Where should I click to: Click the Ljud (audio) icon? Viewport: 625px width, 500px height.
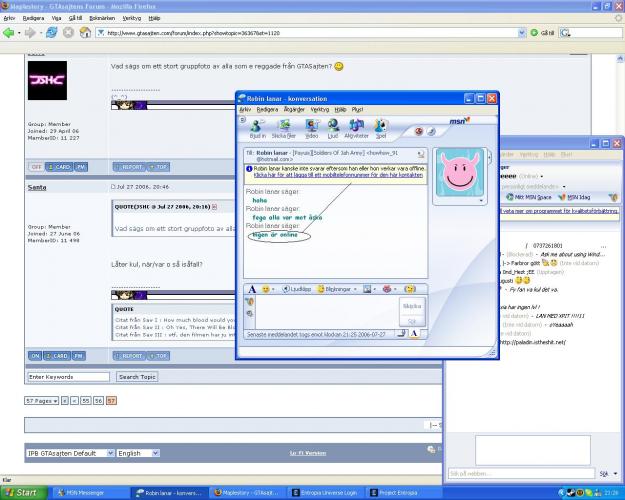pyautogui.click(x=334, y=127)
